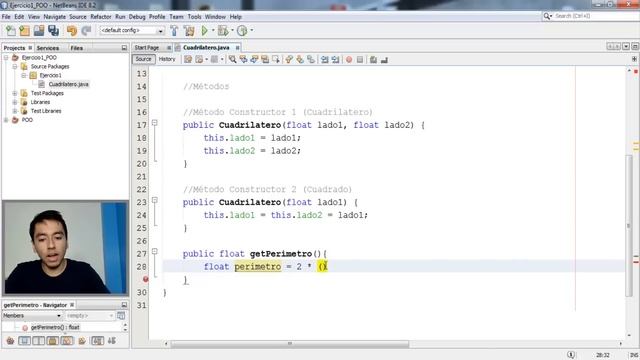Undo the last edit via toolbar
The width and height of the screenshot is (640, 360).
click(72, 31)
